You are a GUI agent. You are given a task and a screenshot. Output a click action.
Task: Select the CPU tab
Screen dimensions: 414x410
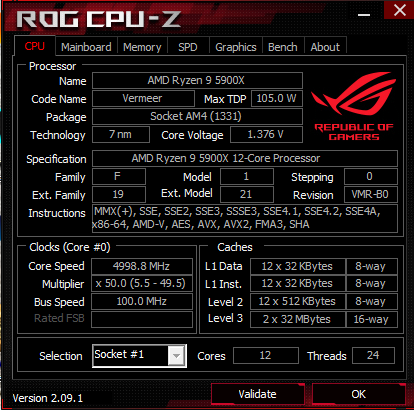pyautogui.click(x=35, y=46)
